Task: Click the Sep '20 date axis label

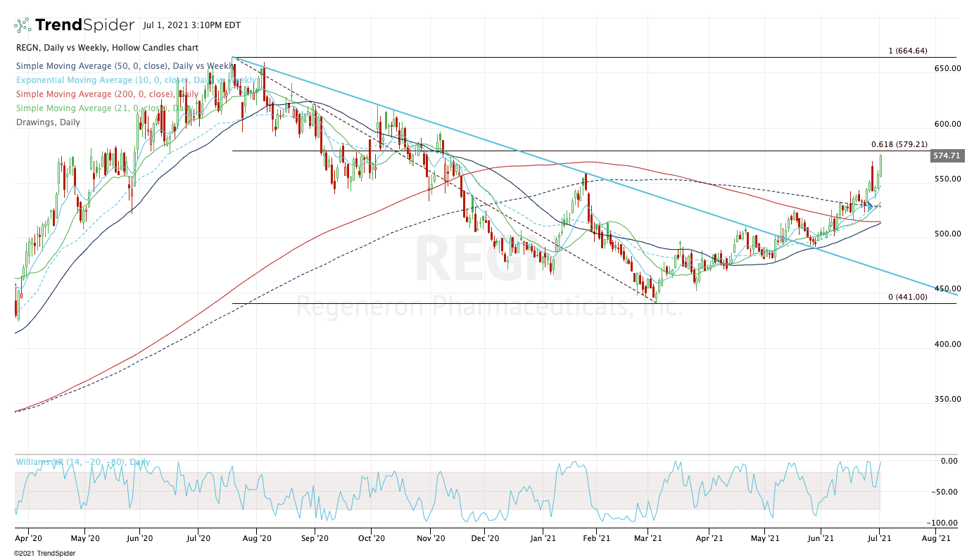Action: pyautogui.click(x=315, y=538)
